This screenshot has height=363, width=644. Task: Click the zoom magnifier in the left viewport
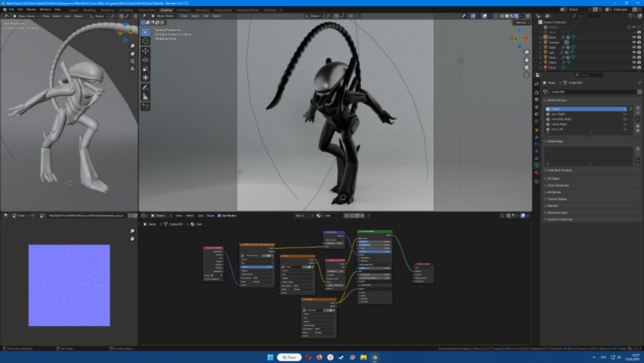click(132, 46)
